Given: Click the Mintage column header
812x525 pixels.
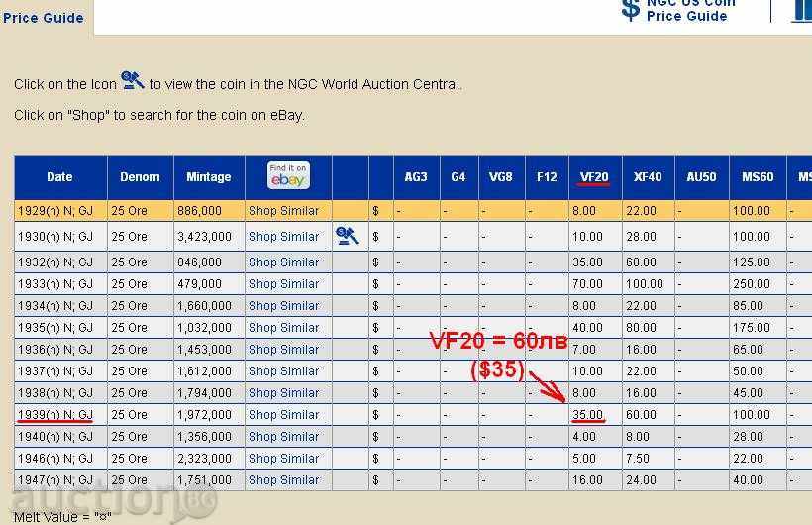Looking at the screenshot, I should click(208, 177).
